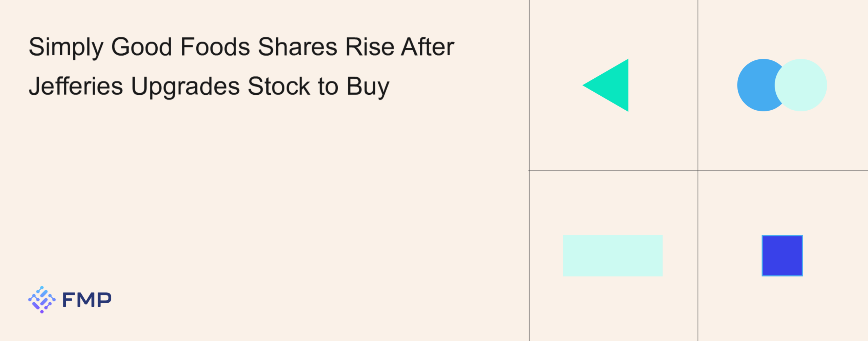Select the word "Jefferies" in the headline
The image size is (868, 341).
click(x=76, y=86)
